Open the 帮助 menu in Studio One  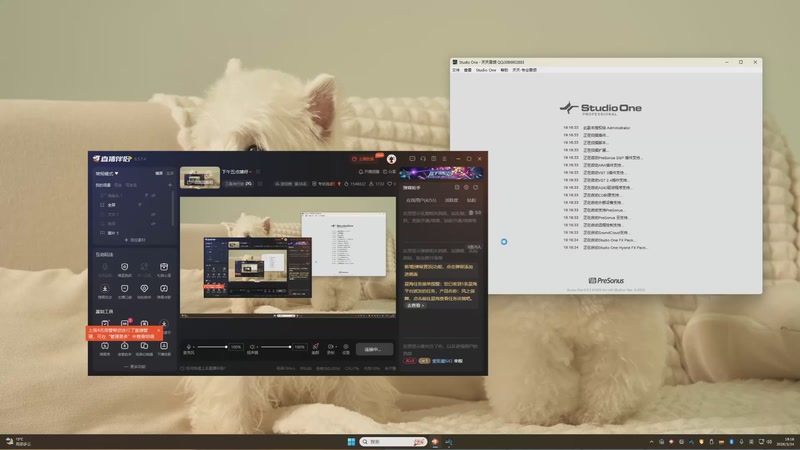point(504,70)
